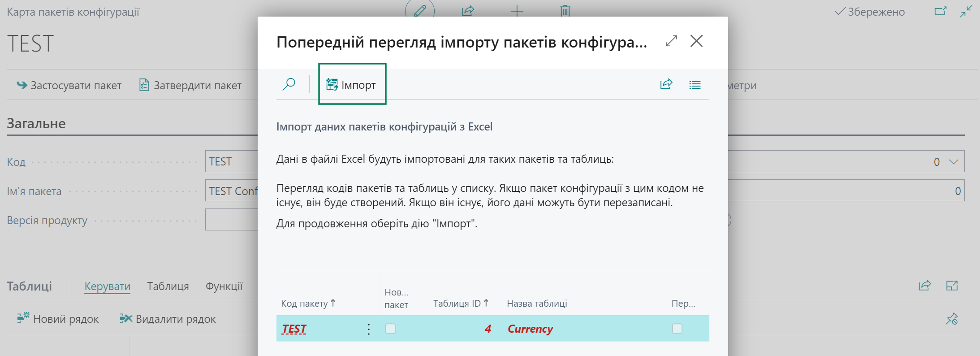Click the Збережено status indicator

870,12
